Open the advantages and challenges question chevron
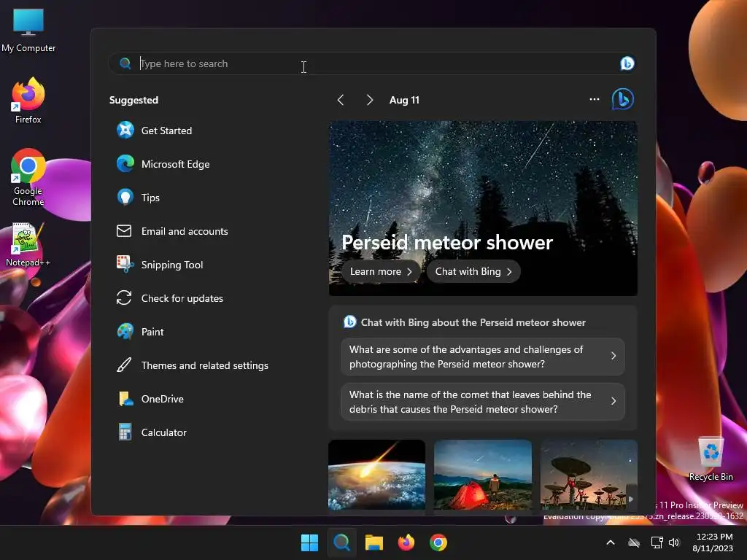Viewport: 747px width, 560px height. 613,356
